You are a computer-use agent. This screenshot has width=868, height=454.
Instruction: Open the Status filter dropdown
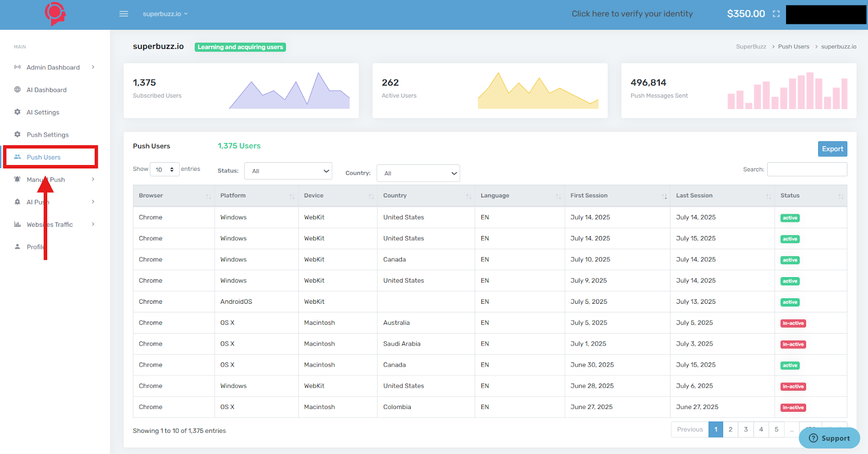(x=288, y=171)
